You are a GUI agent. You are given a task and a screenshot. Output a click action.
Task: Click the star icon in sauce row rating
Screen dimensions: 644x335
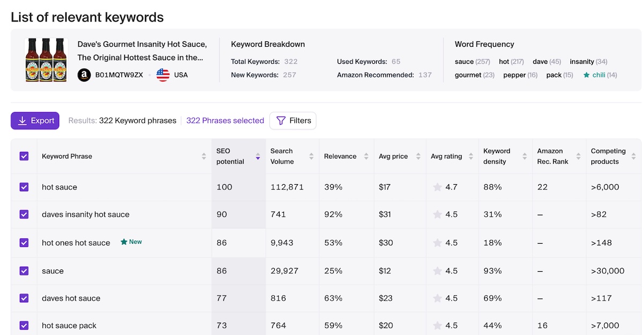pyautogui.click(x=437, y=271)
